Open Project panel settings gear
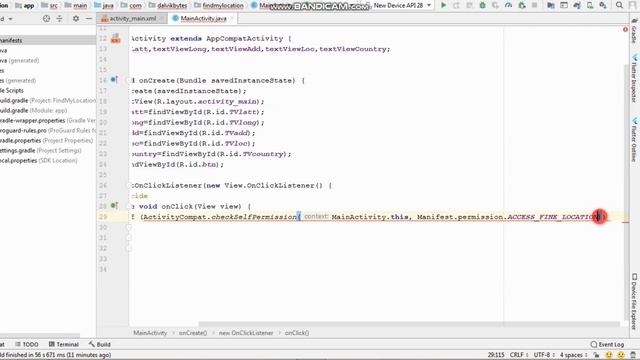The height and width of the screenshot is (360, 640). click(x=76, y=19)
